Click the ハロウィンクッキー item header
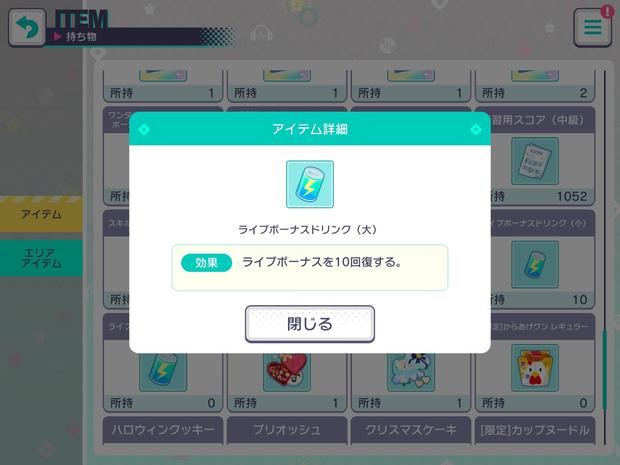 point(163,430)
